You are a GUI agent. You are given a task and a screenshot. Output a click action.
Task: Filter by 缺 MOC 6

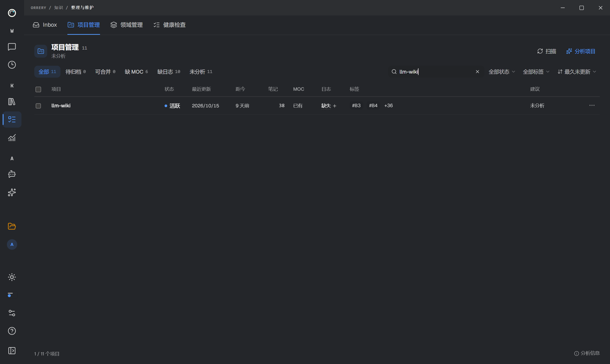[136, 72]
